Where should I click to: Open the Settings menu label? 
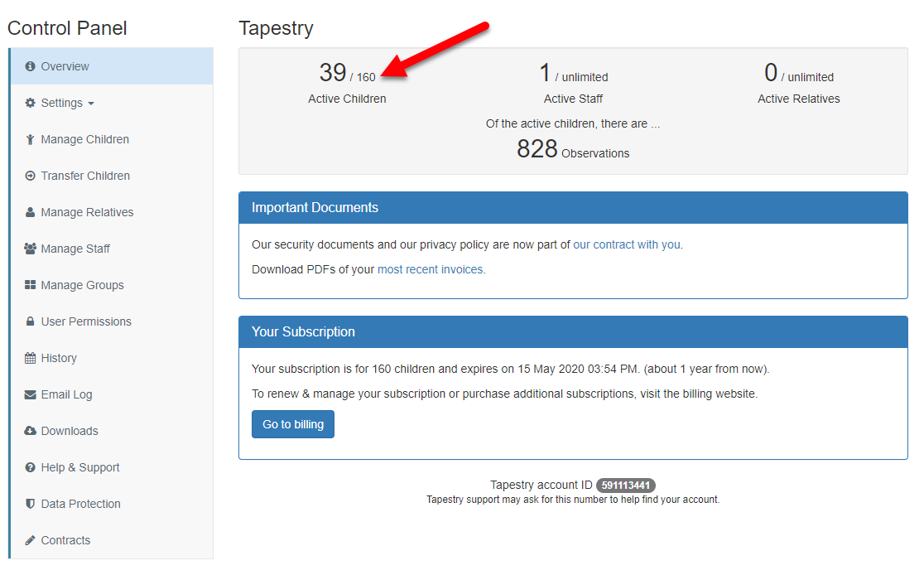[62, 104]
